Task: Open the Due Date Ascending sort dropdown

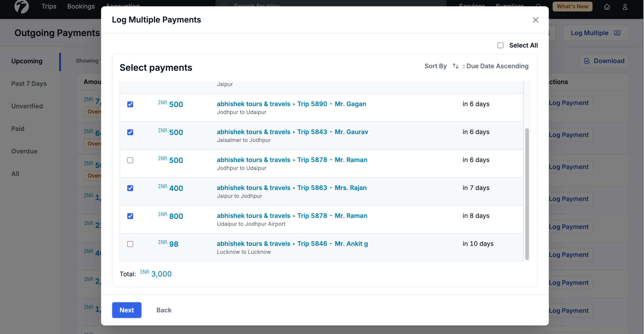Action: [x=497, y=66]
